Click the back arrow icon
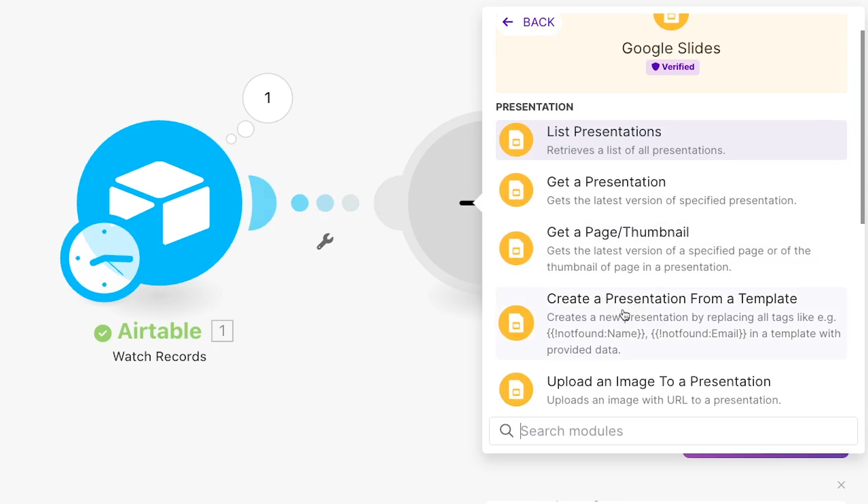 tap(508, 22)
